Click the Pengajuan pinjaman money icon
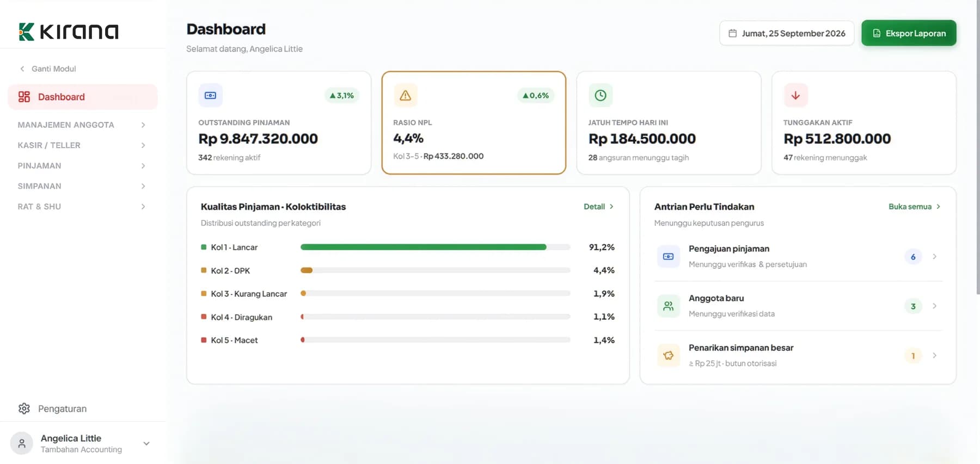This screenshot has width=980, height=464. pos(669,256)
